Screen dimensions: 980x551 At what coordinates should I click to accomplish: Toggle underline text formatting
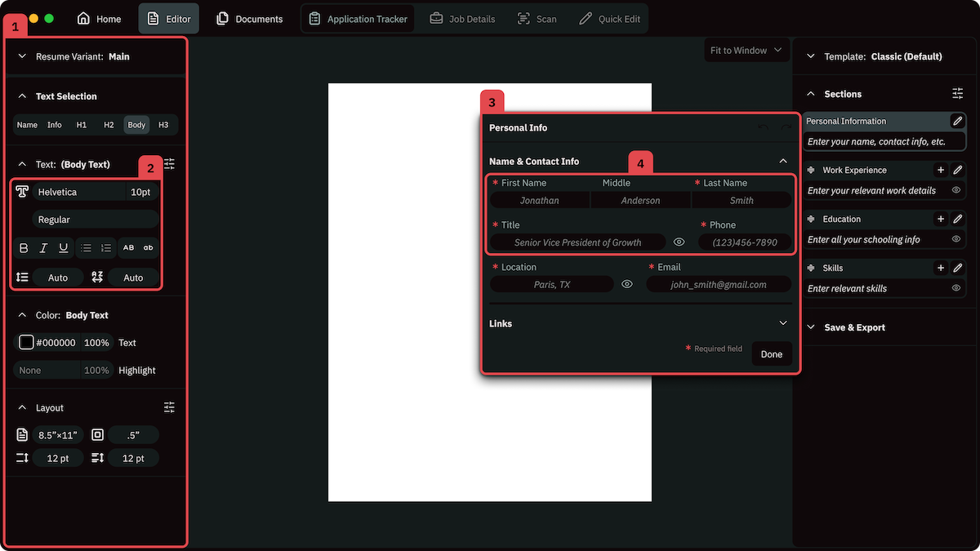63,248
